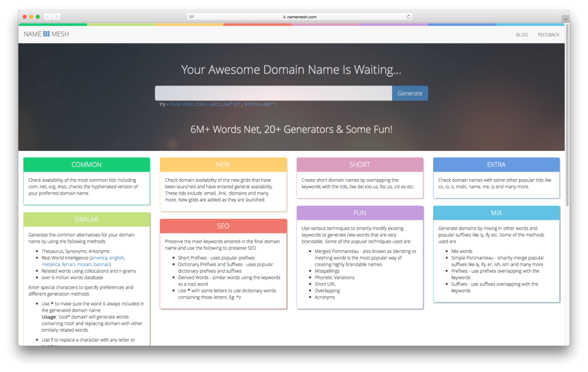Try the 'app* z' example
Screen dimensions: 588x372
(270, 104)
